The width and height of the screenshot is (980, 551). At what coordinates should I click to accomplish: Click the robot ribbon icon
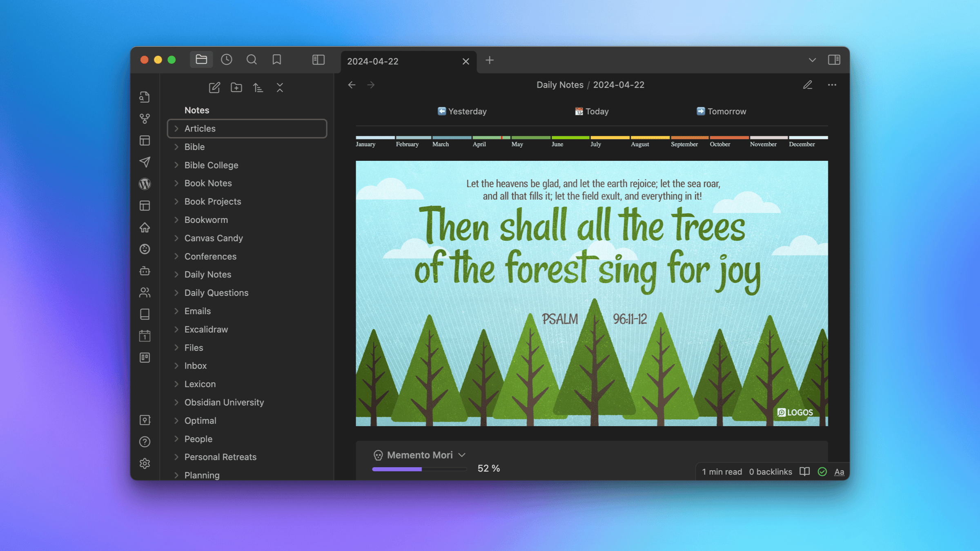tap(145, 271)
